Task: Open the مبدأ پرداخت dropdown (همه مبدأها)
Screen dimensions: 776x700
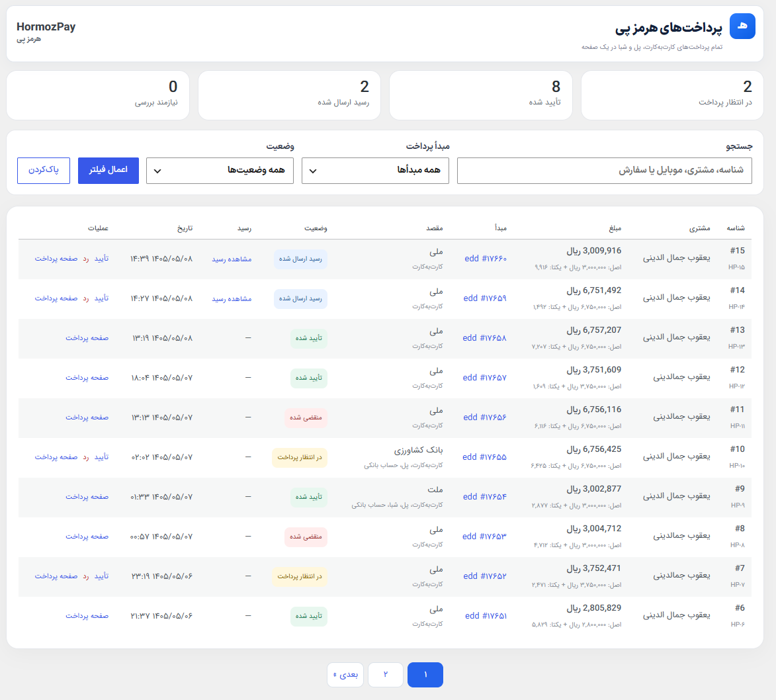Action: coord(375,171)
